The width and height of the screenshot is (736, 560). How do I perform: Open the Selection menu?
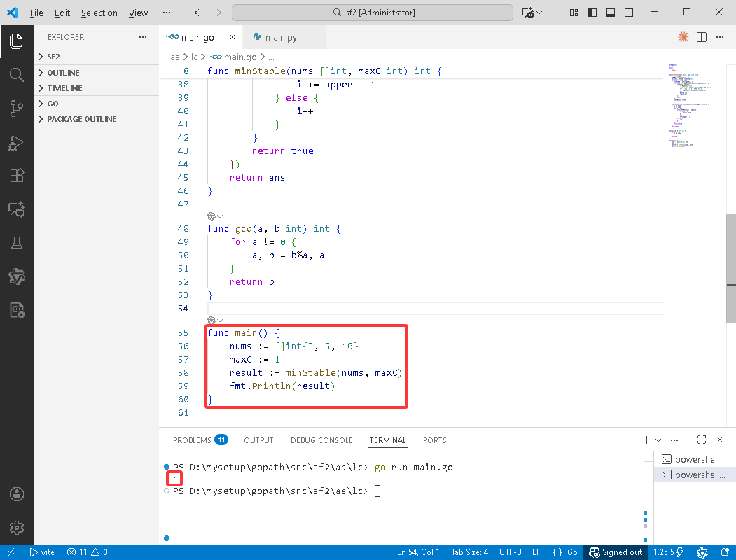99,13
